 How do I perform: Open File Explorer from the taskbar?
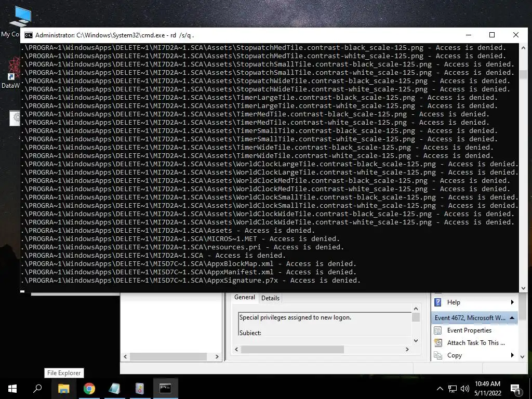63,389
